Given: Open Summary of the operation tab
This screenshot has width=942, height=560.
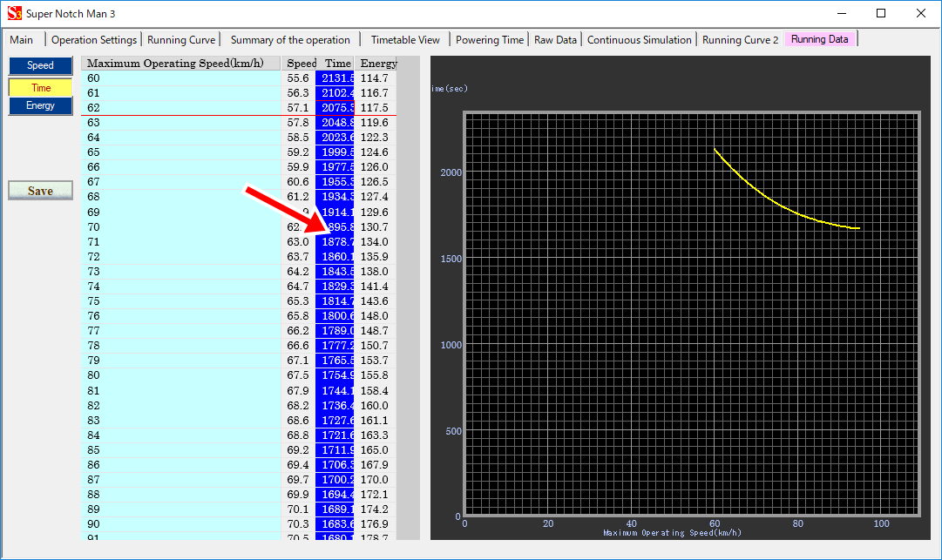Looking at the screenshot, I should point(290,39).
